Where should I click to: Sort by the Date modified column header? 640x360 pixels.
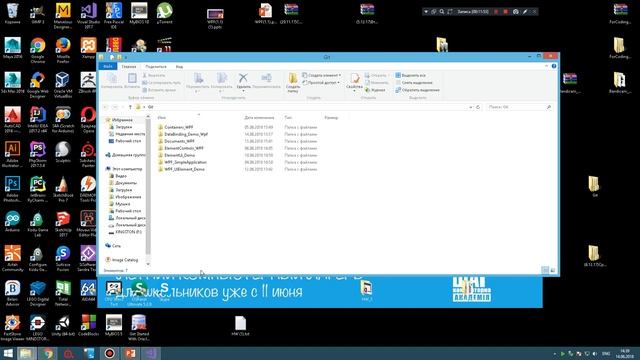pos(259,118)
